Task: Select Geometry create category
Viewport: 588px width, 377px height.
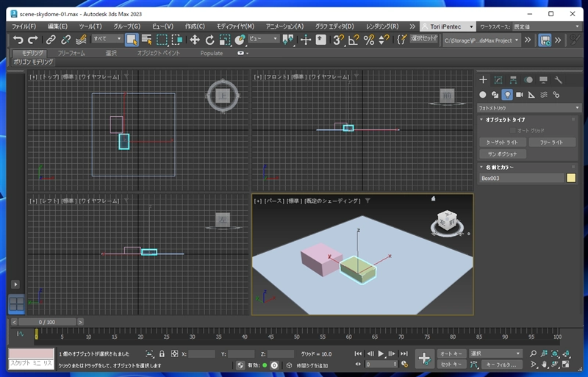Action: [x=483, y=95]
